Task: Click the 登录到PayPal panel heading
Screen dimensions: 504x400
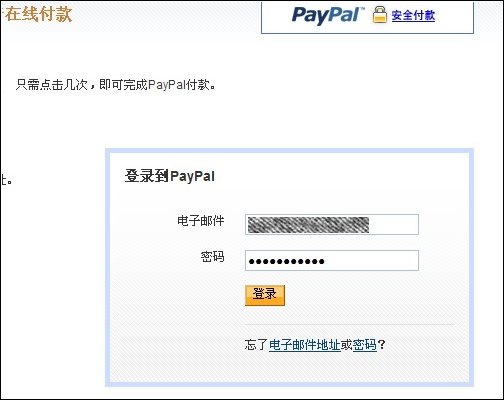Action: [x=170, y=176]
